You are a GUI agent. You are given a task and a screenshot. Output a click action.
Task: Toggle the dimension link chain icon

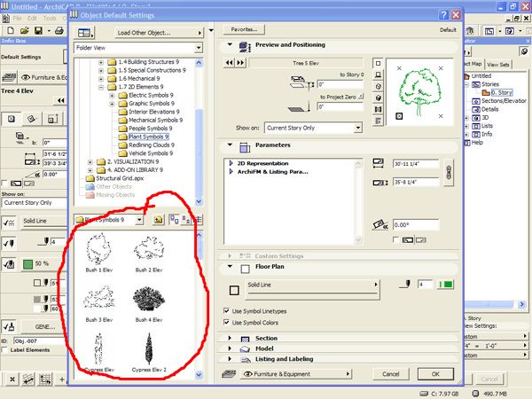tap(449, 173)
